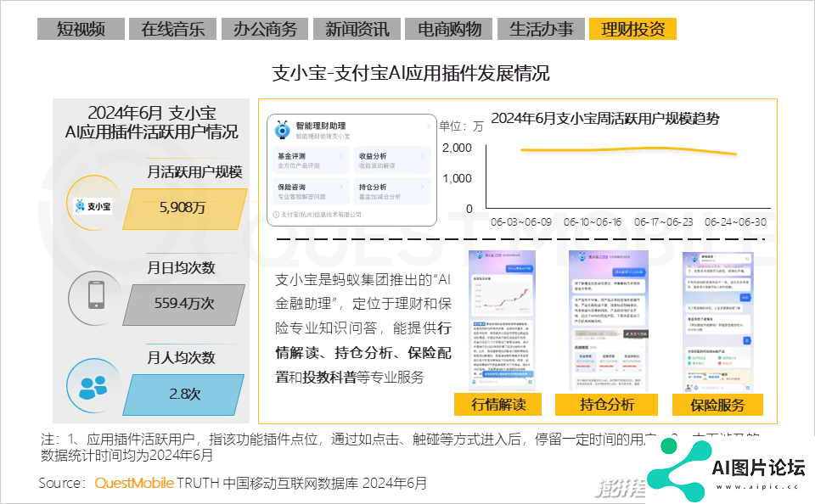The width and height of the screenshot is (815, 504).
Task: Click the highlighted 理财投资 tab
Action: pyautogui.click(x=632, y=29)
